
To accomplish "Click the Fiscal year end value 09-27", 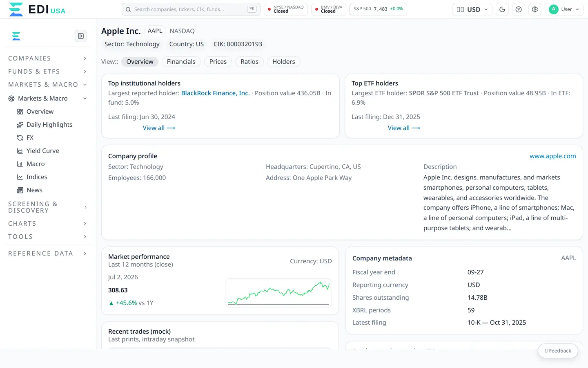I will (476, 272).
